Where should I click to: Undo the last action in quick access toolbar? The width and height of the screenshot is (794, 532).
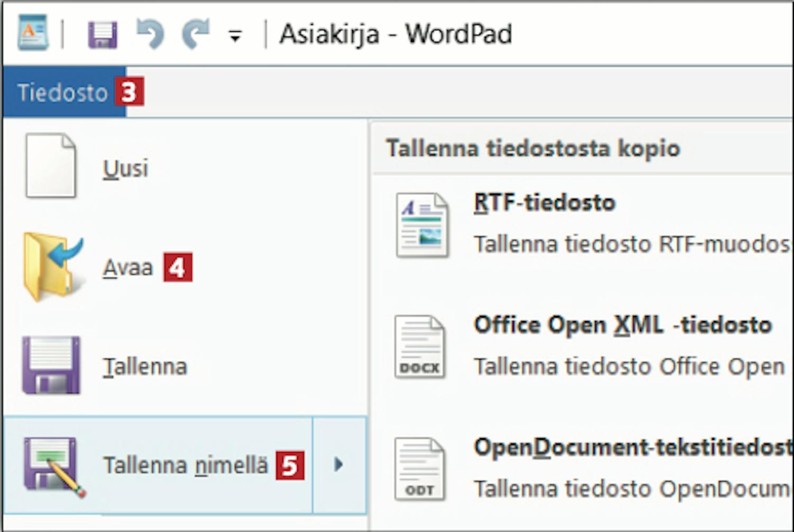150,33
